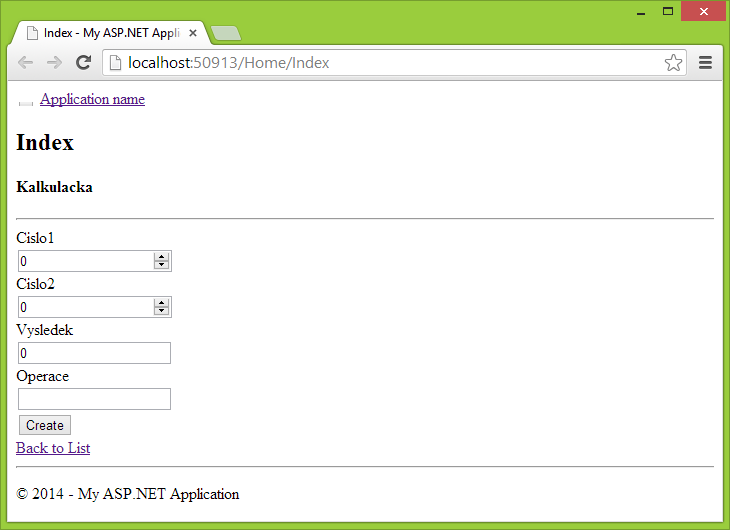
Task: Close the Chrome window
Action: tap(704, 12)
